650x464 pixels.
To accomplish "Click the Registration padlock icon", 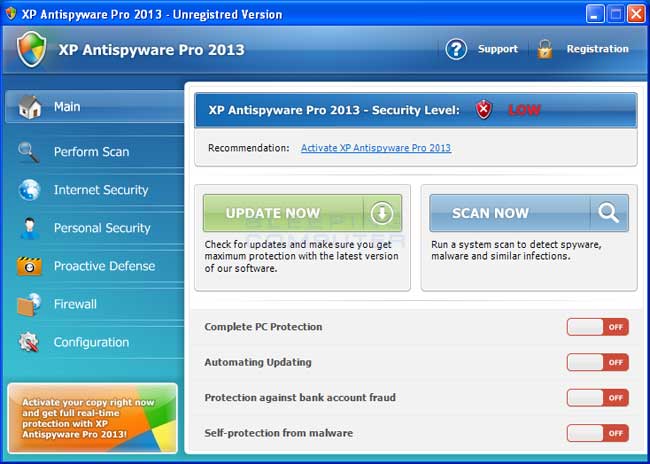I will (544, 49).
